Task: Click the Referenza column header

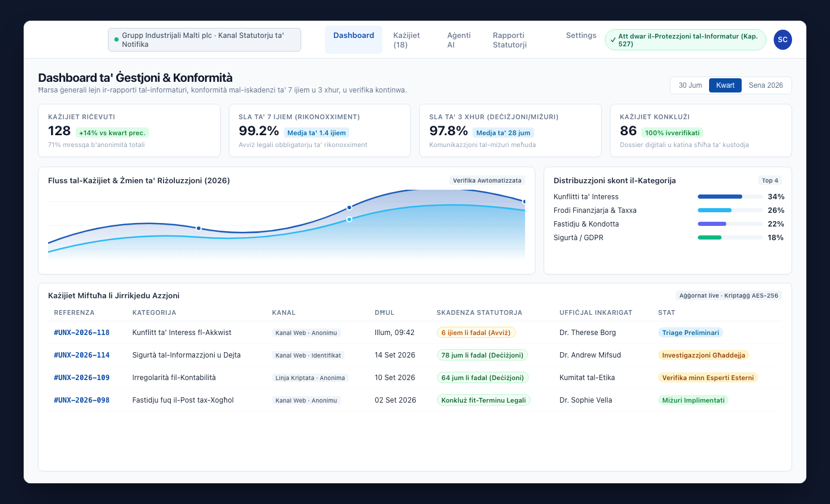Action: pyautogui.click(x=74, y=312)
